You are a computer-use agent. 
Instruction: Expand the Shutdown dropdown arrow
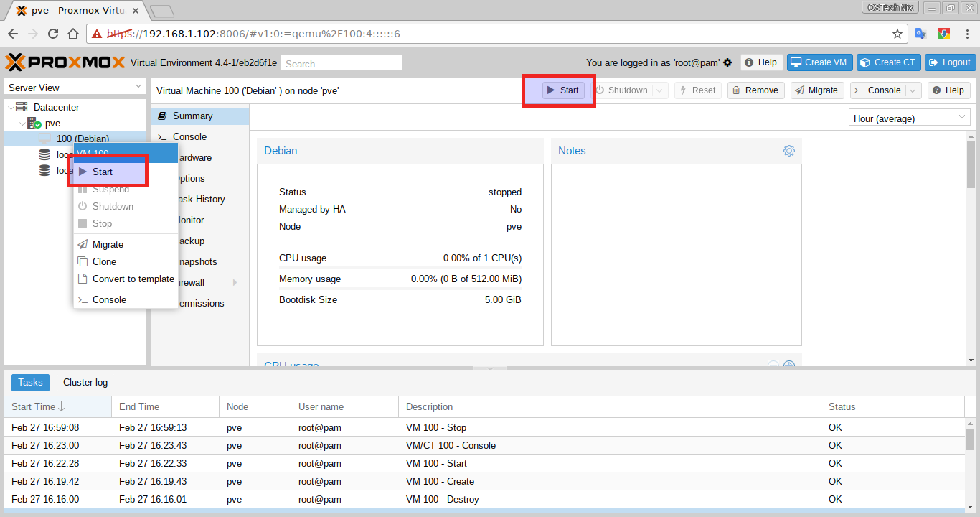click(660, 90)
